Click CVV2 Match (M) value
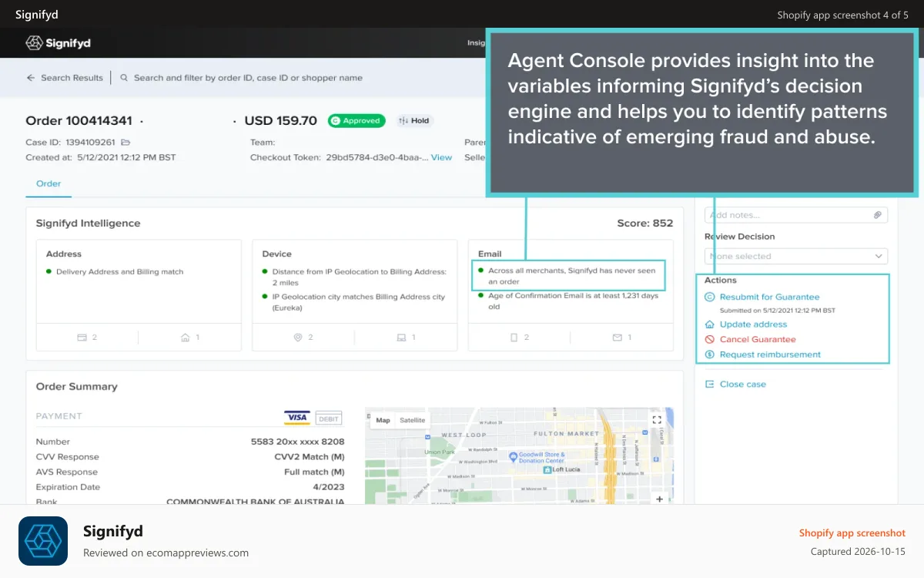924x578 pixels. pos(310,457)
